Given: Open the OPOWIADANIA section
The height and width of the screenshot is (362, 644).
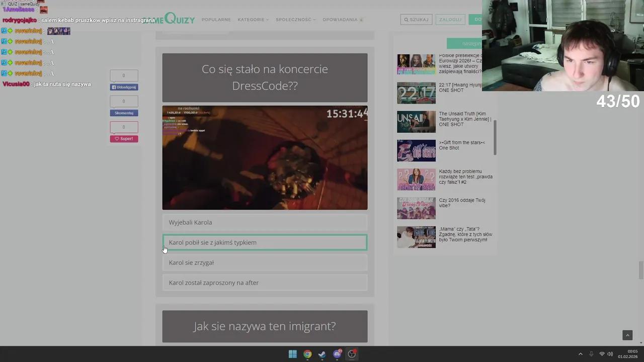Looking at the screenshot, I should pyautogui.click(x=341, y=19).
